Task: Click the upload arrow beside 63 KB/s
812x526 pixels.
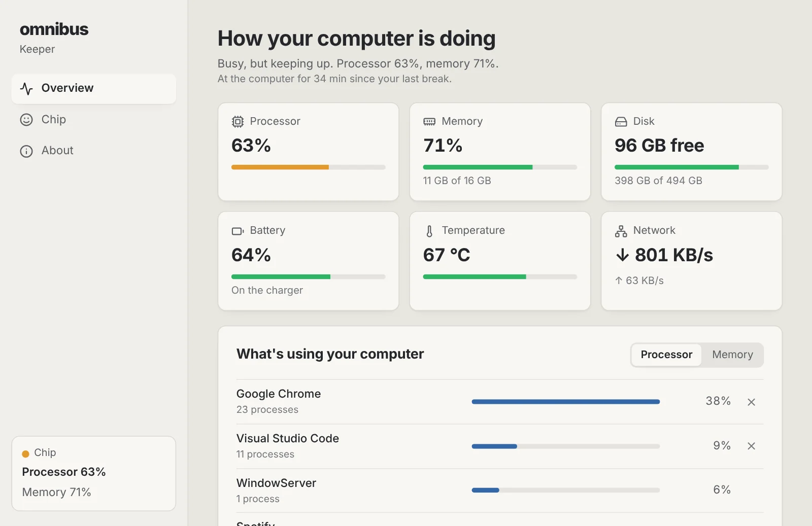Action: click(x=619, y=280)
